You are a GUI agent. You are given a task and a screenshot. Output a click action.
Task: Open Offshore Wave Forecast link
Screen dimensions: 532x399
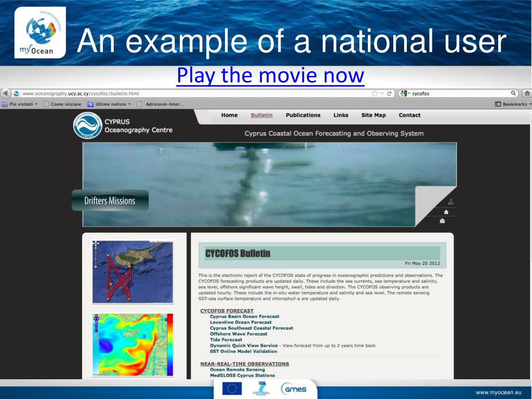coord(238,334)
